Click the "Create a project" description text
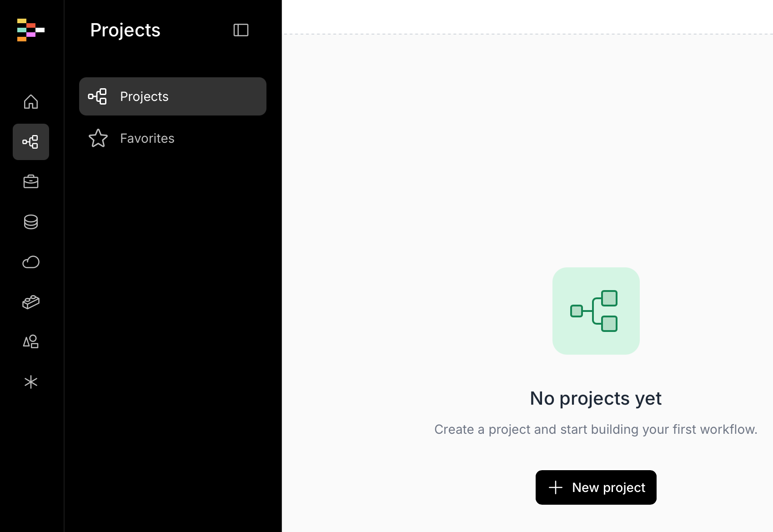Viewport: 773px width, 532px height. click(x=596, y=429)
